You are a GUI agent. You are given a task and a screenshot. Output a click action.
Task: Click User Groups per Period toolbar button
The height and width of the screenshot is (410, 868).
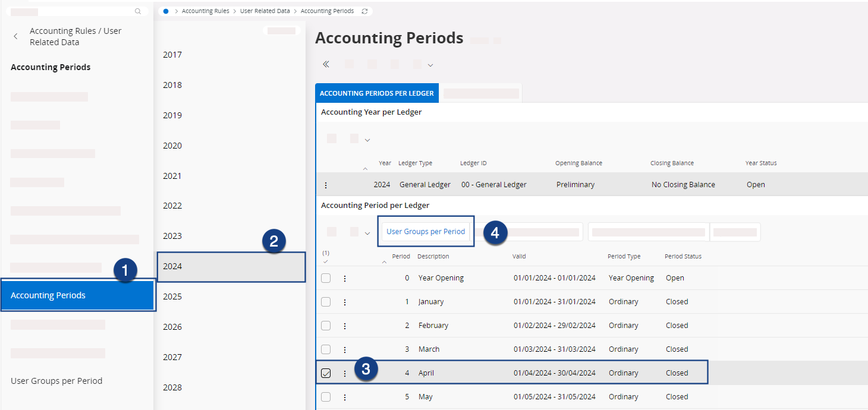(426, 232)
